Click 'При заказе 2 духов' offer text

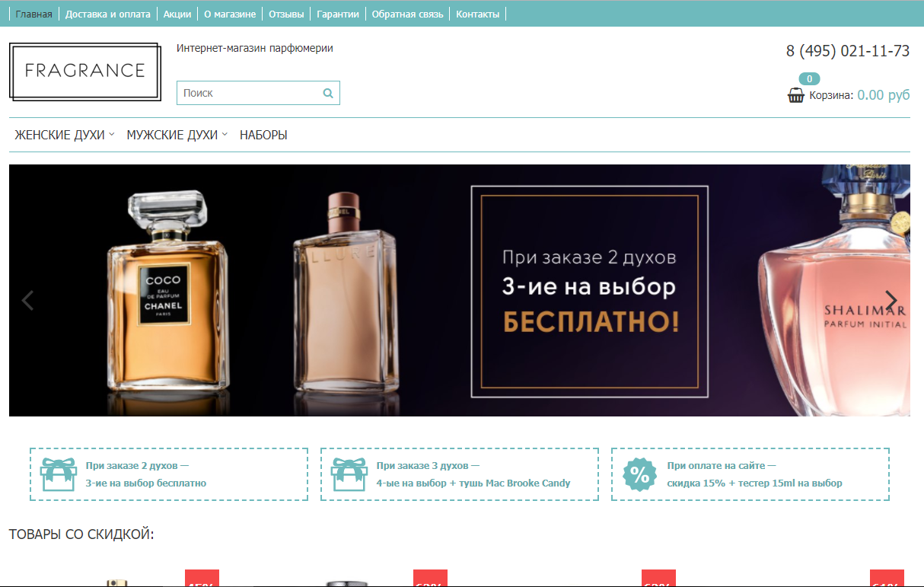138,465
